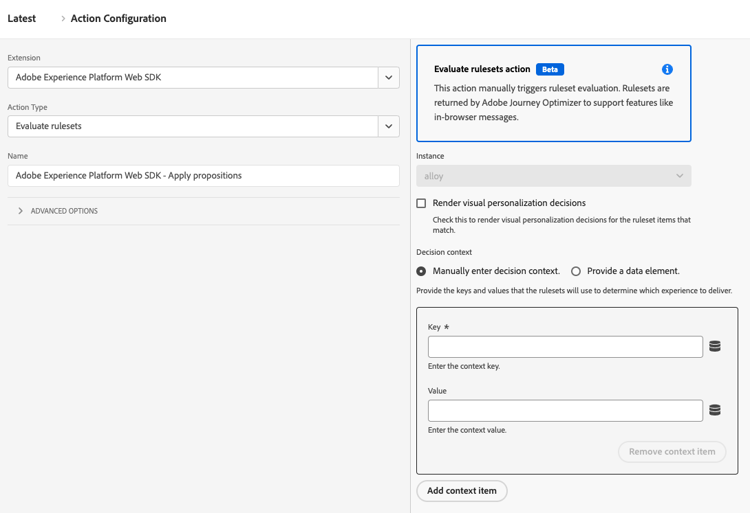
Task: Select Manually enter decision context radio
Action: 422,271
